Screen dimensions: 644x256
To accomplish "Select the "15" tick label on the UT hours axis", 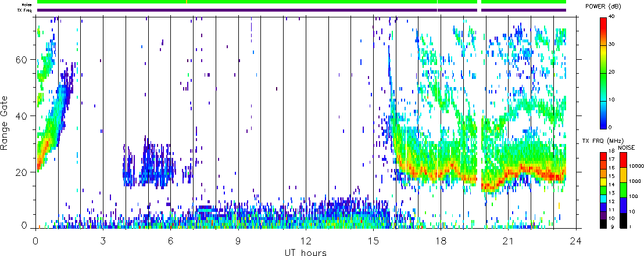I will [x=373, y=241].
